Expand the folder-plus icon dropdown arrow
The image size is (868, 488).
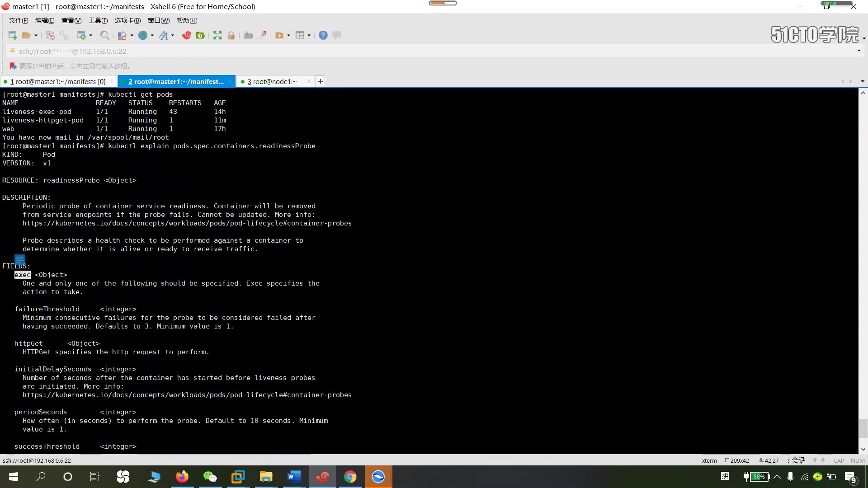[289, 35]
